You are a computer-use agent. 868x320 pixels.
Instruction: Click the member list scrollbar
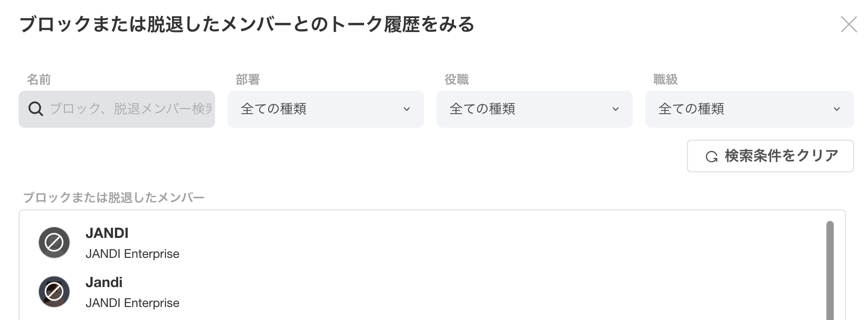pyautogui.click(x=830, y=269)
